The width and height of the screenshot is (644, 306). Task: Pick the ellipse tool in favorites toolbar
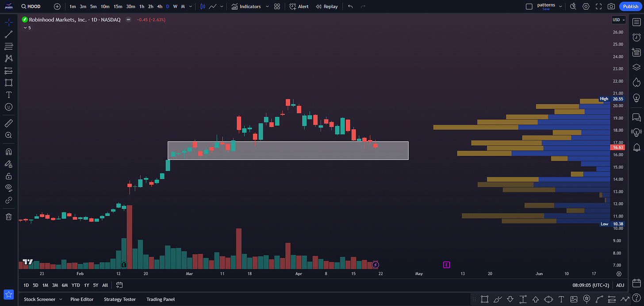pyautogui.click(x=548, y=299)
